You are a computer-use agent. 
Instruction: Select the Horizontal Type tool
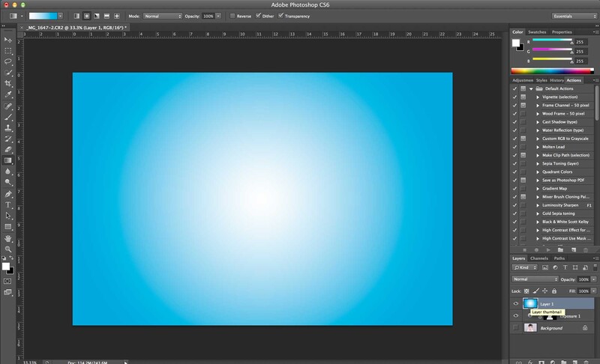click(x=7, y=205)
